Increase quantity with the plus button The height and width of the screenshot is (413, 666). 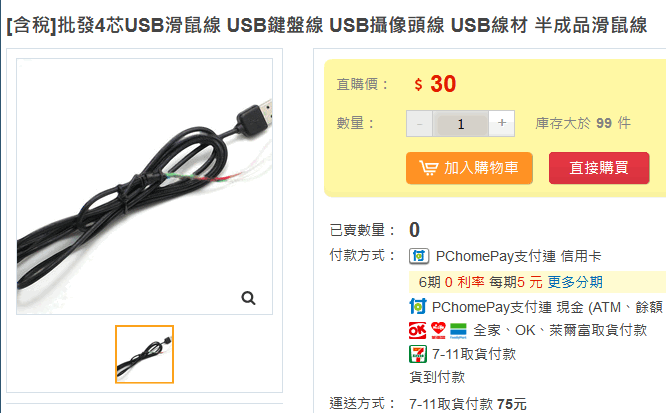coord(502,124)
